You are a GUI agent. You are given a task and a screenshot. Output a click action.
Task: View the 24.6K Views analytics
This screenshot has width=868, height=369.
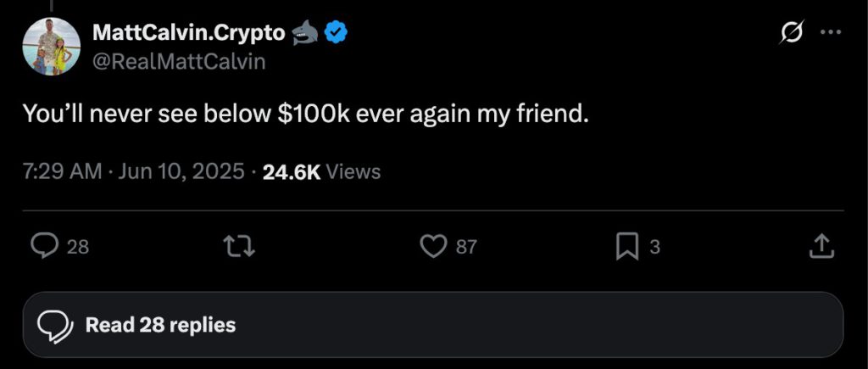321,171
